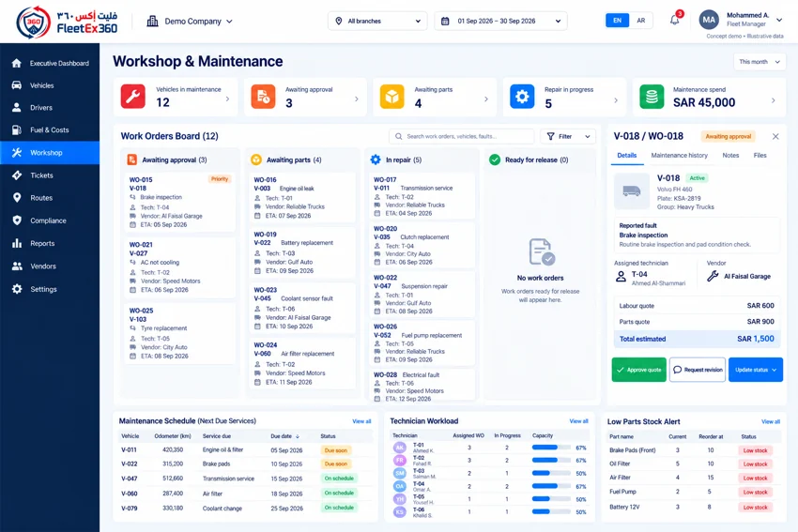Open the Compliance shield icon

pyautogui.click(x=17, y=220)
